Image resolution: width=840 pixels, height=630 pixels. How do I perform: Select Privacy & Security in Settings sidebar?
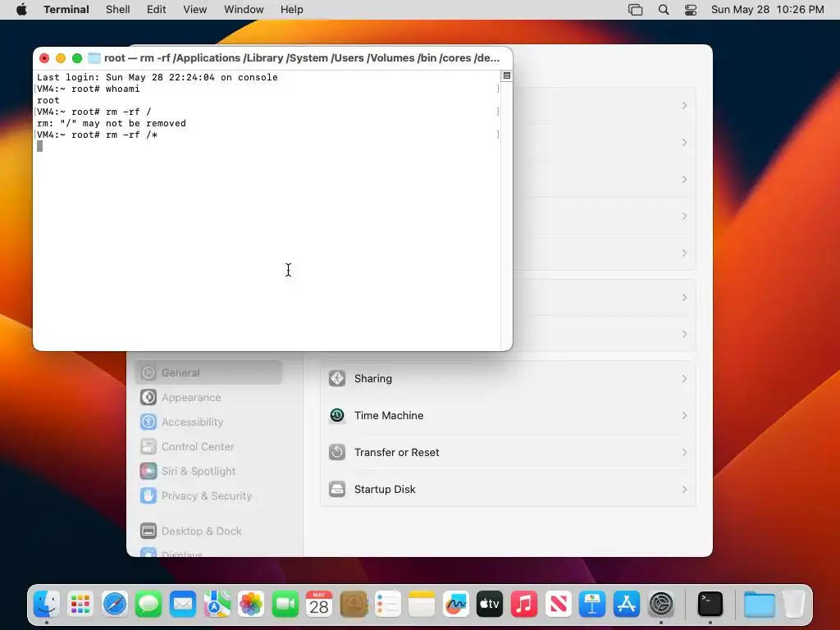[x=208, y=496]
